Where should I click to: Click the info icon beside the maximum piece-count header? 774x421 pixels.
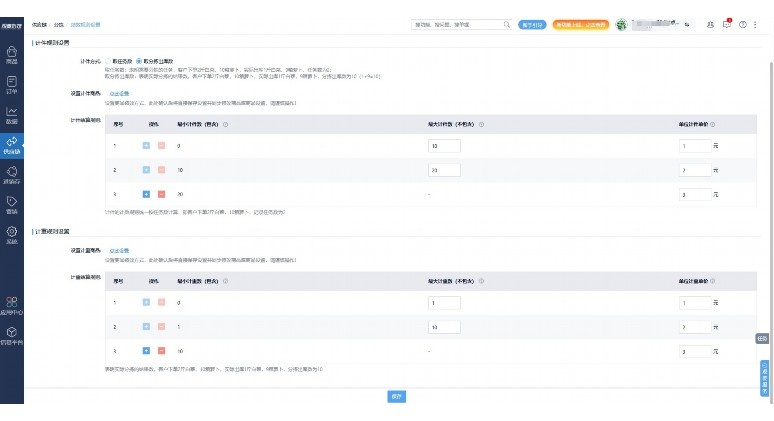tap(481, 124)
